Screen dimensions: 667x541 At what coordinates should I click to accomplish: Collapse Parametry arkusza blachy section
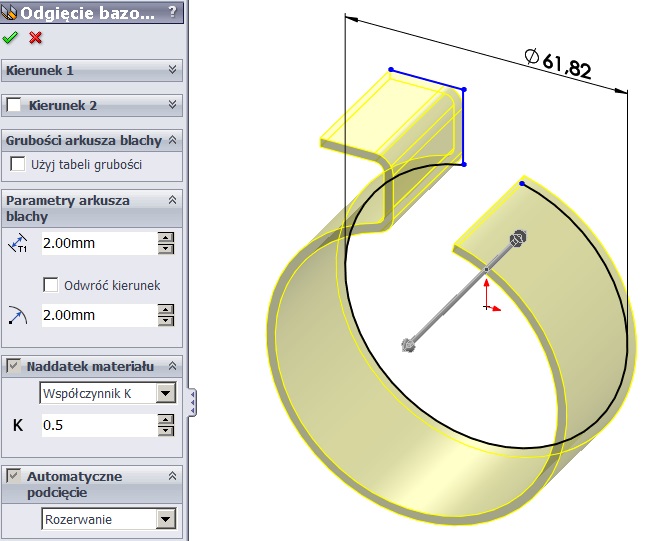172,200
